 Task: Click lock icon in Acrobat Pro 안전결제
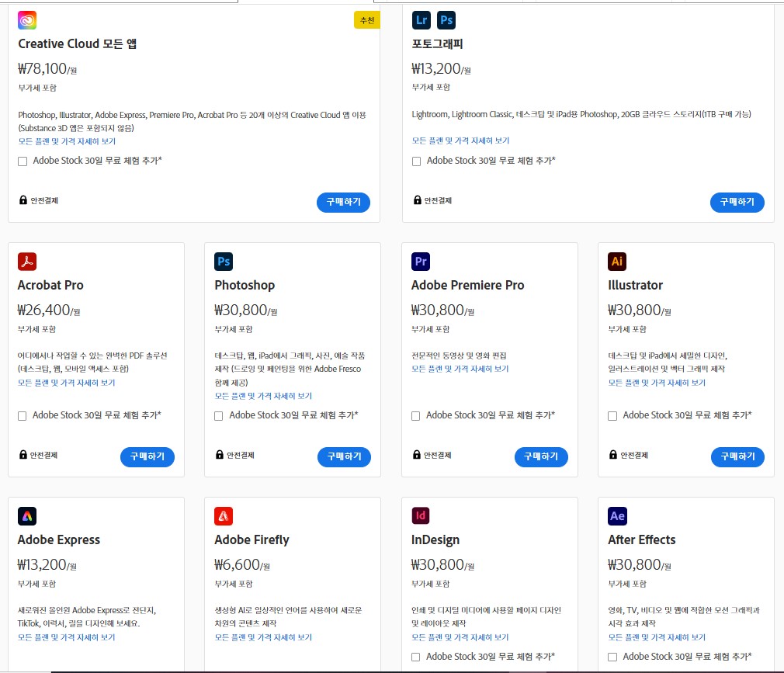(x=23, y=455)
